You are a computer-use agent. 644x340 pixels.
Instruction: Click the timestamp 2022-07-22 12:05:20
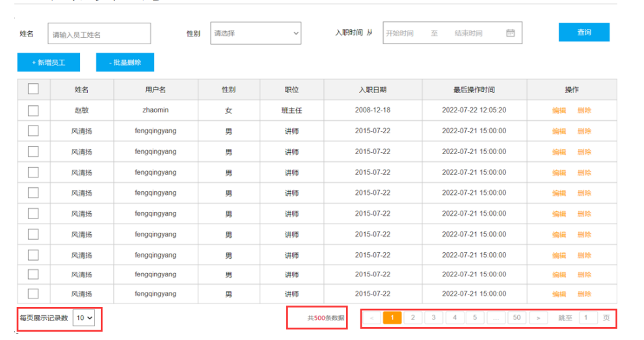(474, 110)
